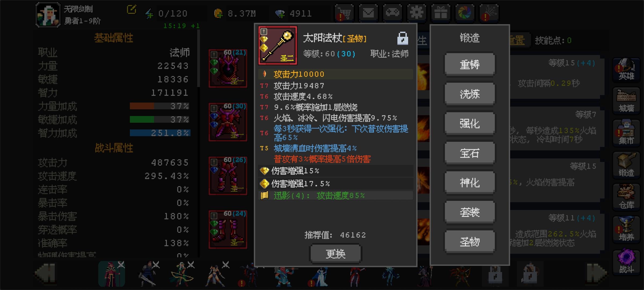The width and height of the screenshot is (644, 290).
Task: Select the 宝石 gem option
Action: (470, 153)
